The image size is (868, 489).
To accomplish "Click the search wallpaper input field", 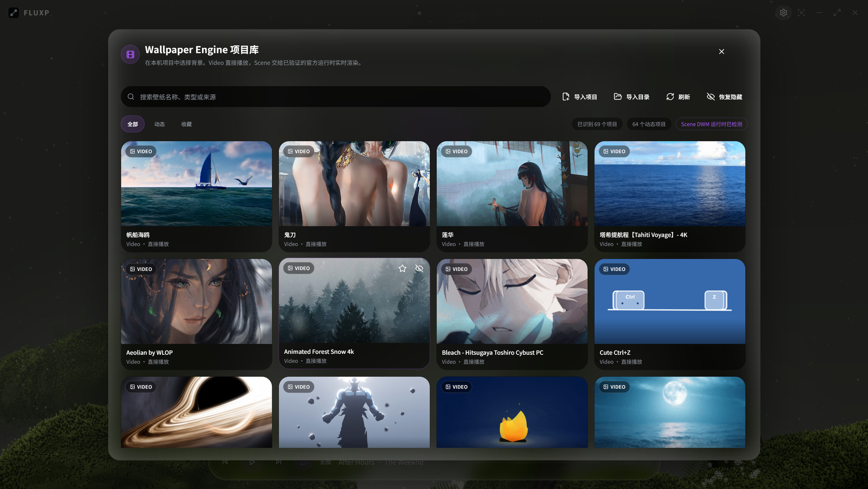I will click(335, 97).
